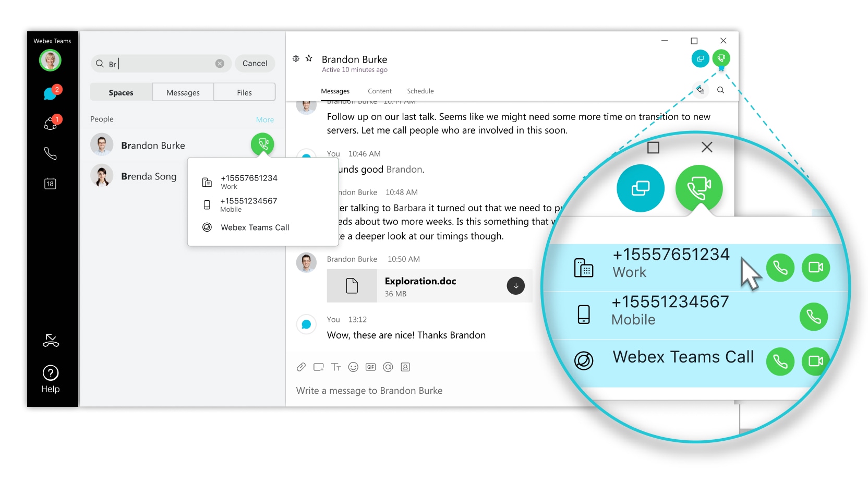This screenshot has width=868, height=482.
Task: Clear the search field text
Action: tap(220, 64)
